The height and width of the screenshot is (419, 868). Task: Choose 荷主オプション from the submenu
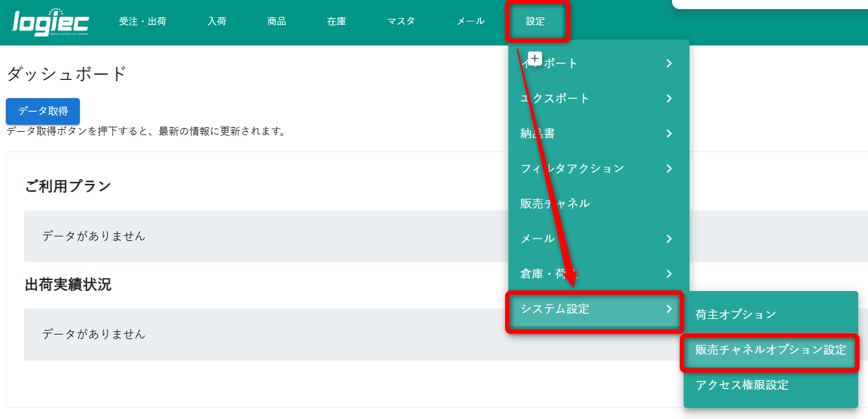736,315
